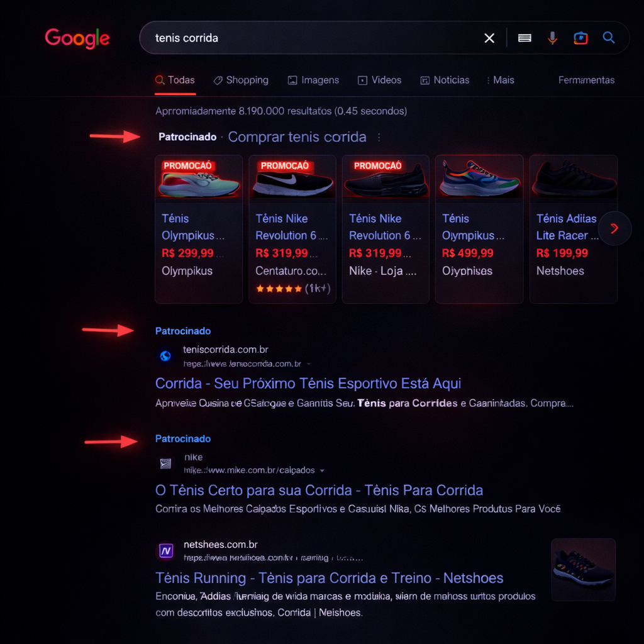Image resolution: width=644 pixels, height=644 pixels.
Task: Open O Tênis Certo para sua Corrida link
Action: 319,490
